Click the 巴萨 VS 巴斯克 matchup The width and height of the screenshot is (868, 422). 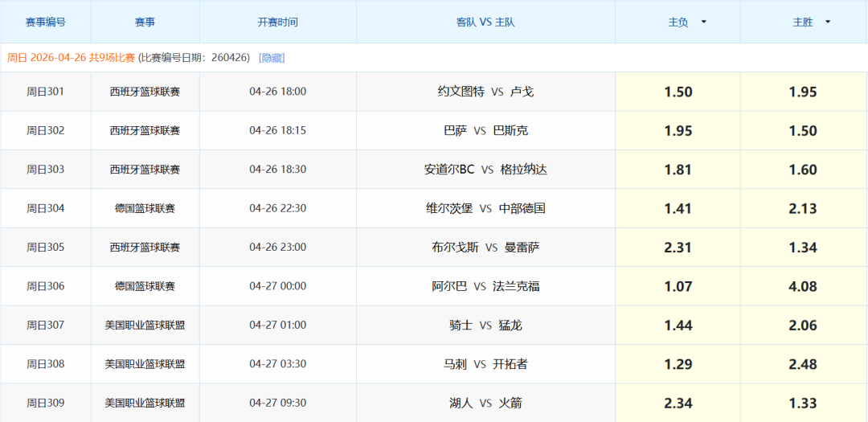point(485,131)
